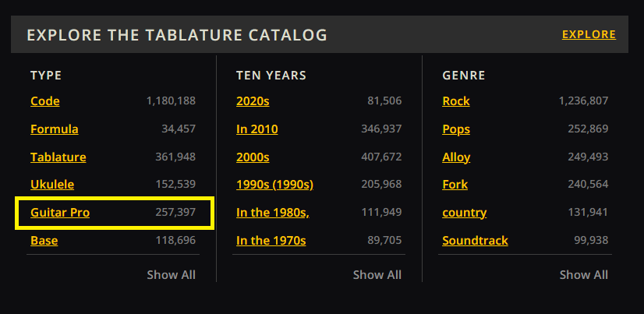Expand Ten Years list with Show All

coord(377,274)
